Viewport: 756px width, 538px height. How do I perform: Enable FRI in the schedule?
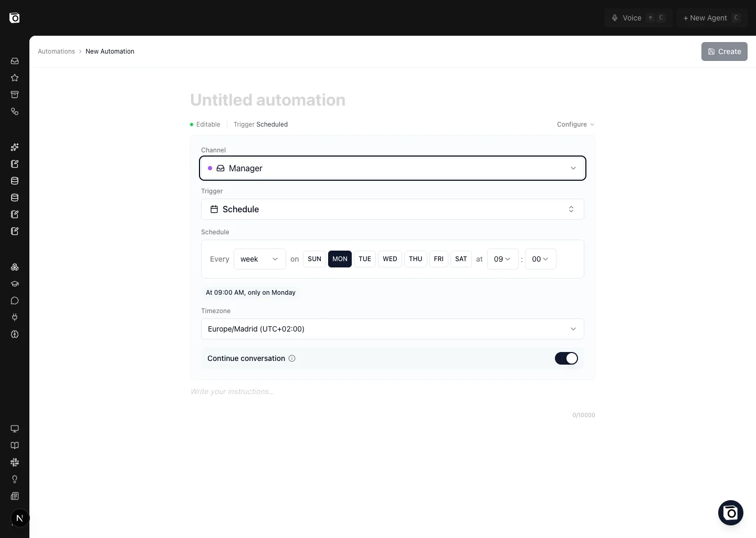click(439, 259)
